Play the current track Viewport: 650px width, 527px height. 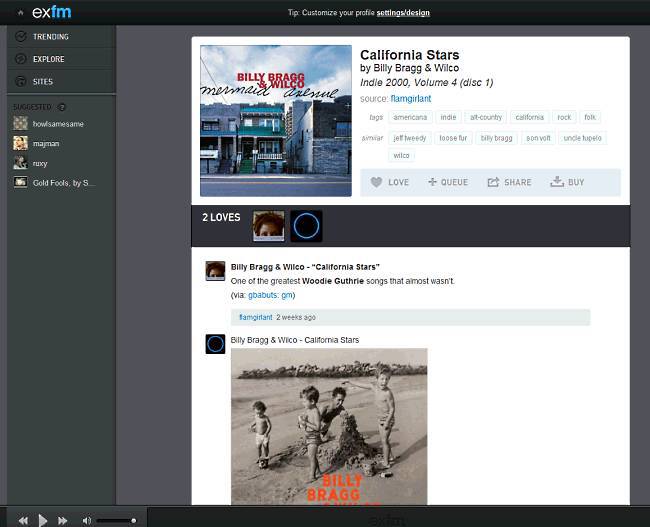click(42, 520)
